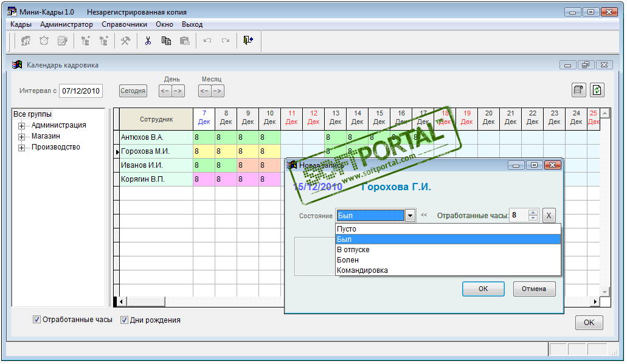627x364 pixels.
Task: Click the horizontal scrollbar thumb in grid
Action: click(146, 301)
